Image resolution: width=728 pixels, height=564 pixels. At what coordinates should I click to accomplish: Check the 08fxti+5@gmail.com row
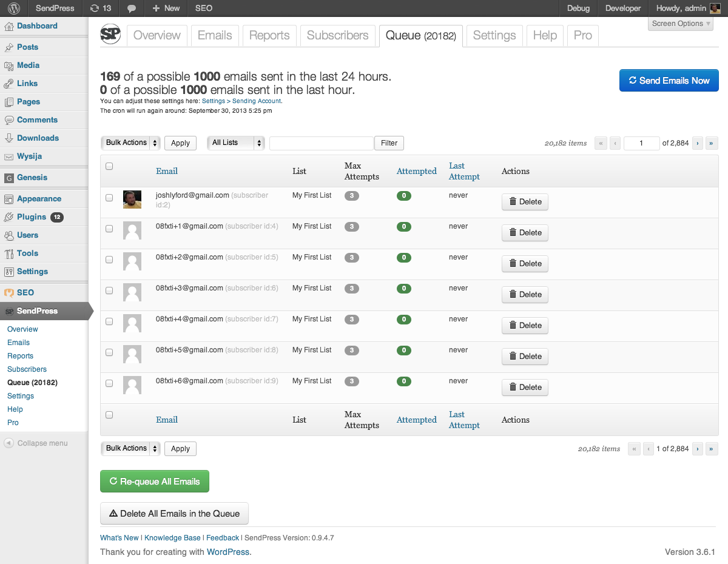pyautogui.click(x=109, y=352)
